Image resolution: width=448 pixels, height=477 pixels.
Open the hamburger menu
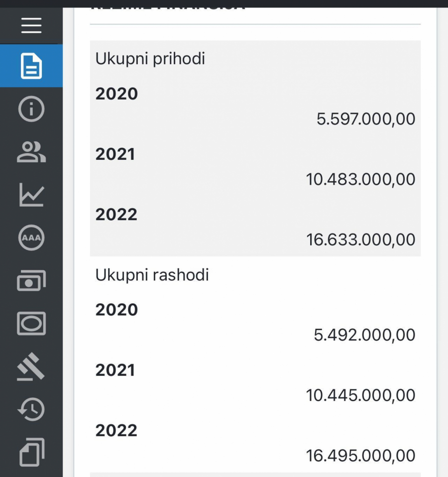pyautogui.click(x=31, y=25)
